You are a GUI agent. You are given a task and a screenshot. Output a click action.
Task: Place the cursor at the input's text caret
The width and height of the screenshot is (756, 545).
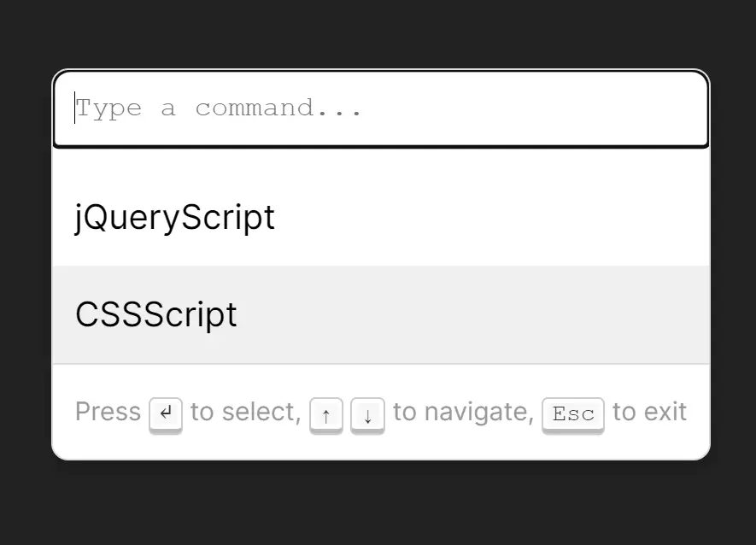click(75, 108)
